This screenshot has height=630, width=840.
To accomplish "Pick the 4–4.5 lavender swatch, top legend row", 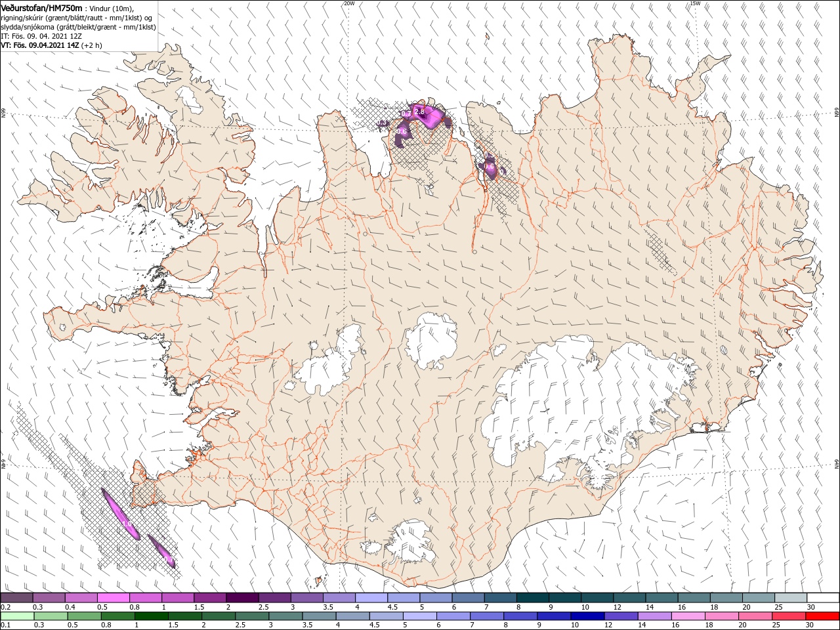I will tap(371, 598).
